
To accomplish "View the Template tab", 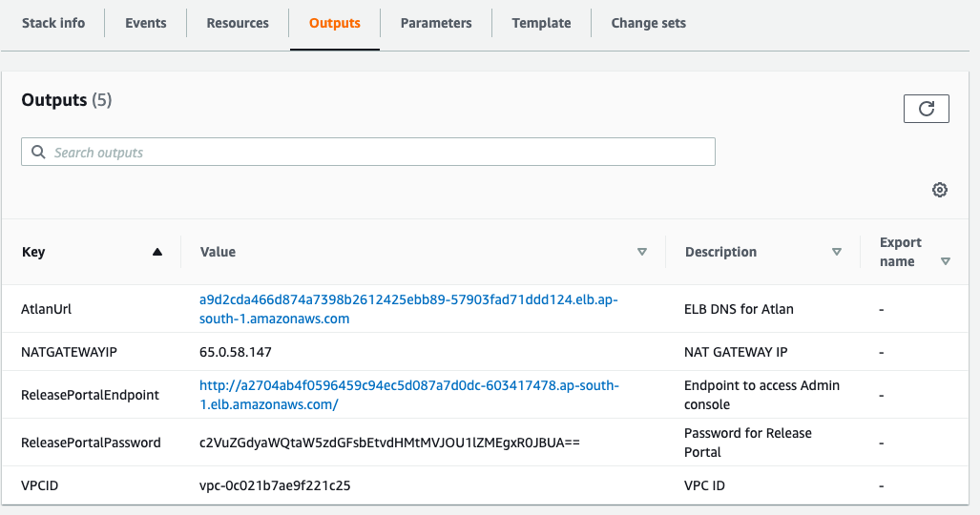I will tap(541, 23).
